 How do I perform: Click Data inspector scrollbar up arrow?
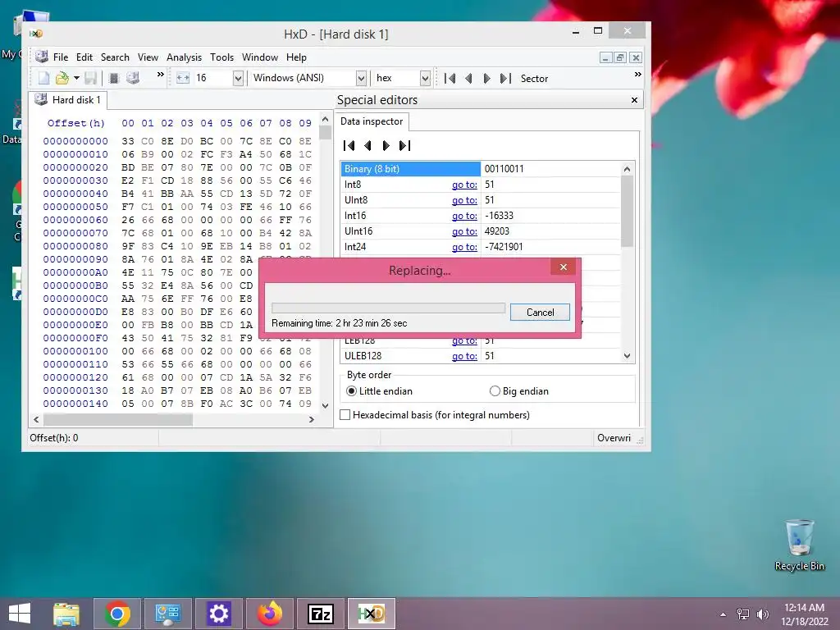628,169
